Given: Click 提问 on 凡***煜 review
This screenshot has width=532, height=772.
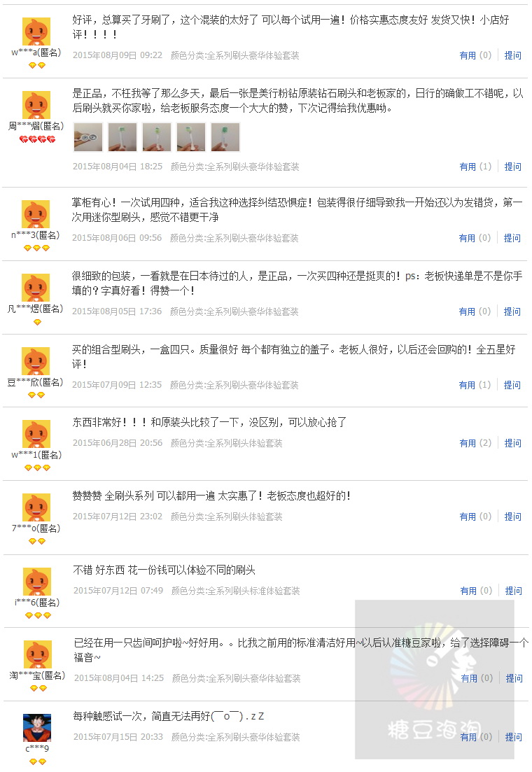Looking at the screenshot, I should click(512, 311).
